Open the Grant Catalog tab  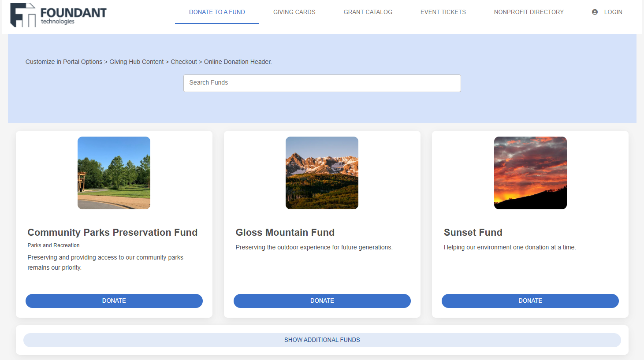tap(368, 12)
